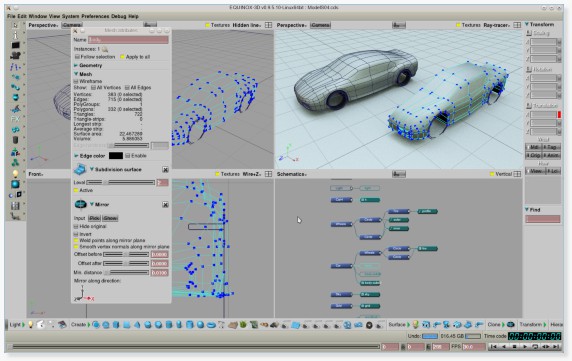Image resolution: width=572 pixels, height=361 pixels.
Task: Toggle the Apply to all checkbox
Action: click(x=123, y=57)
